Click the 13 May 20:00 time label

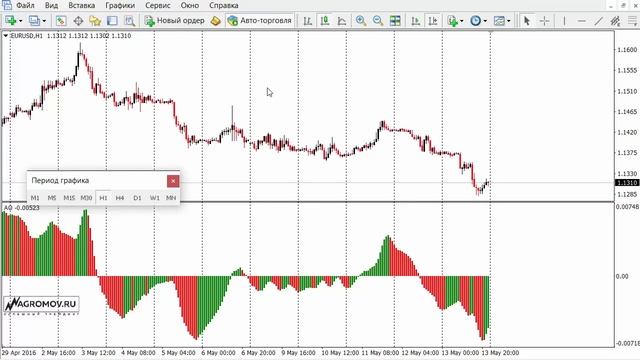[x=500, y=353]
